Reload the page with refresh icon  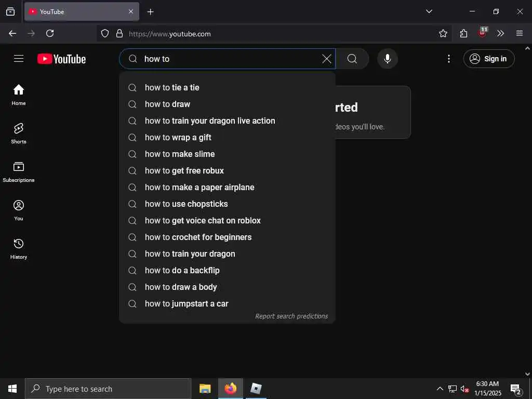pos(50,33)
